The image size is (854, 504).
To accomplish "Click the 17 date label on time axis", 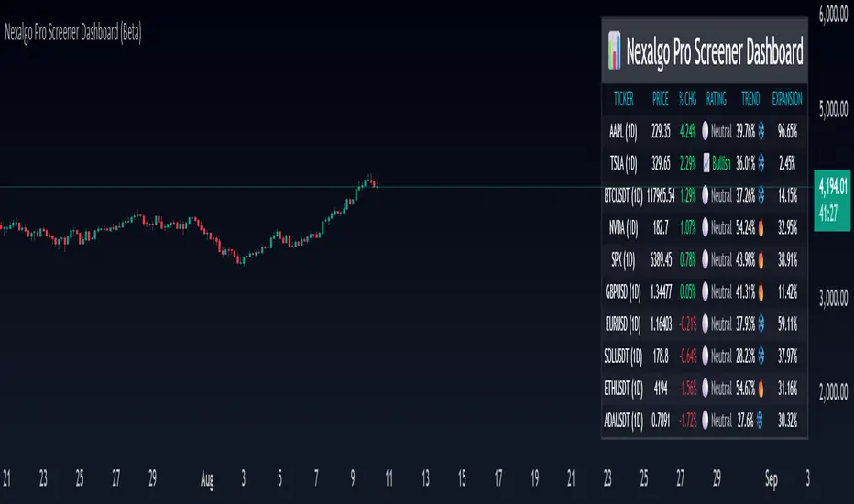I will [498, 478].
